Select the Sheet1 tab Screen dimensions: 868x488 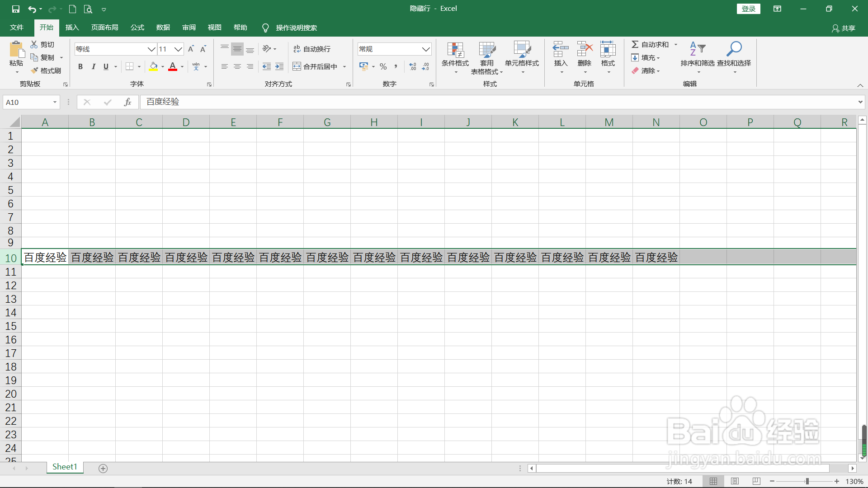coord(65,467)
